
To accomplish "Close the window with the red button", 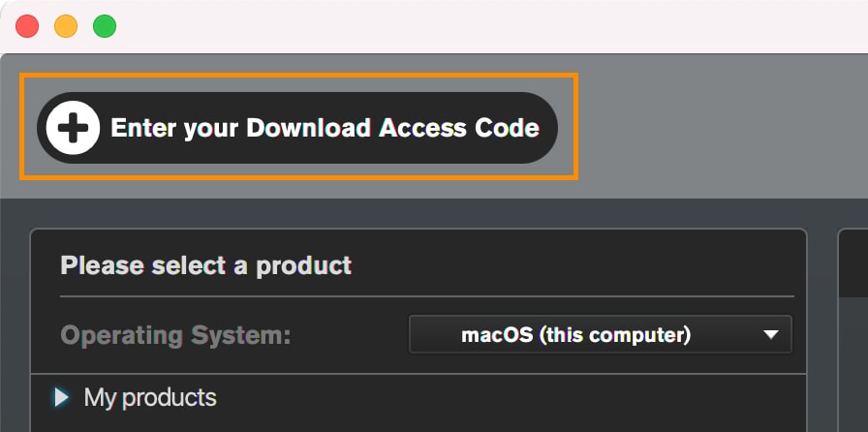I will tap(27, 27).
